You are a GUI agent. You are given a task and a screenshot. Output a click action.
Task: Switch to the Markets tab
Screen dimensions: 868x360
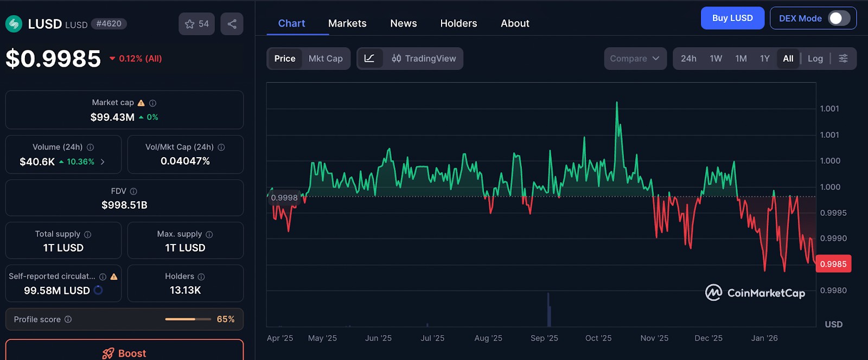pos(347,23)
